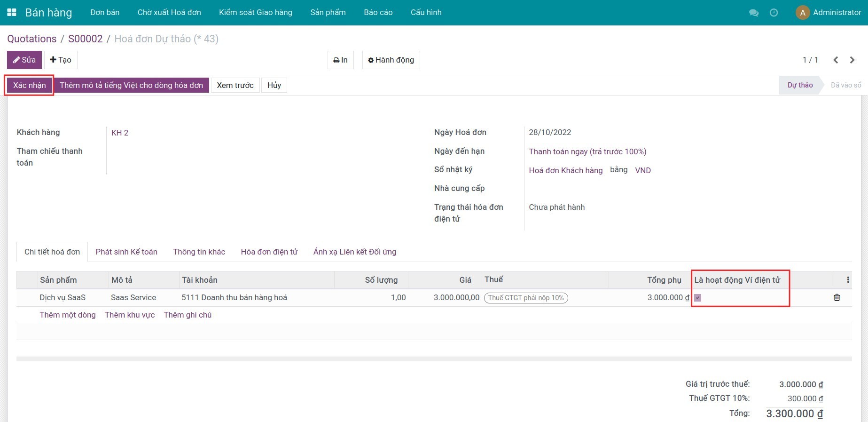Go to the previous record arrow
This screenshot has height=422, width=868.
tap(836, 60)
